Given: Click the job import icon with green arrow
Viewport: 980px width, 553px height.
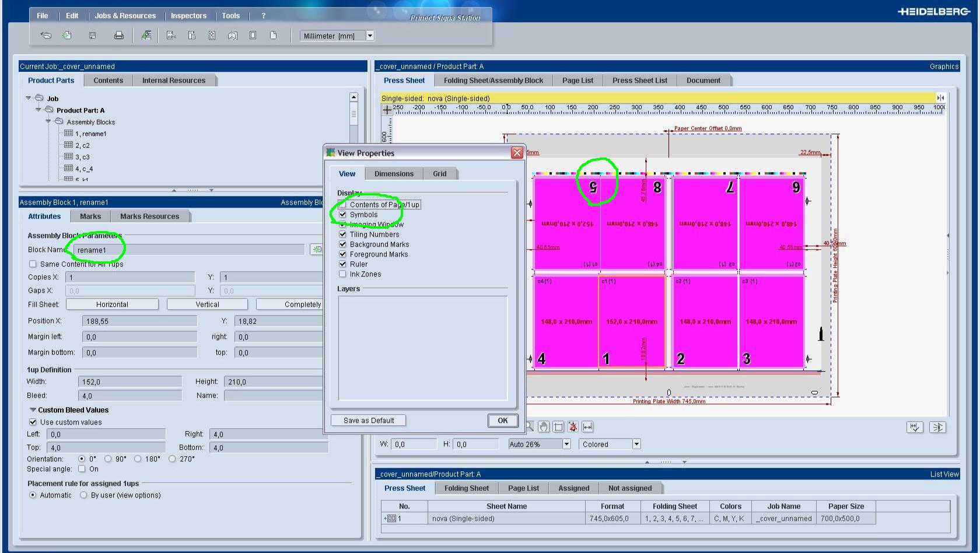Looking at the screenshot, I should (x=146, y=36).
